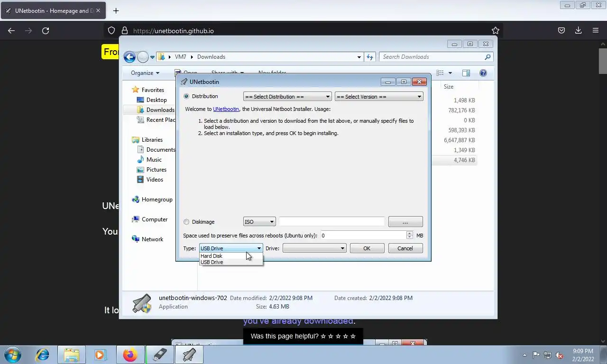
Task: Open the Firefox application menu
Action: [596, 30]
